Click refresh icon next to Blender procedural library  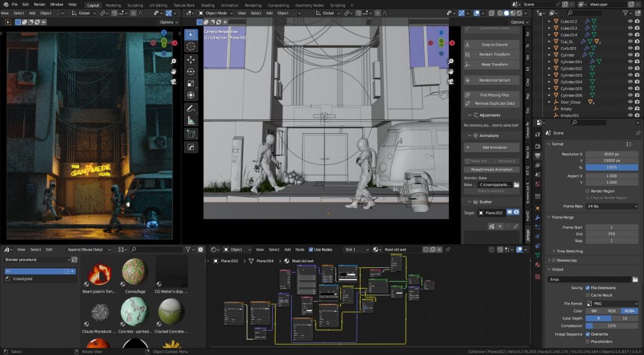tap(74, 260)
